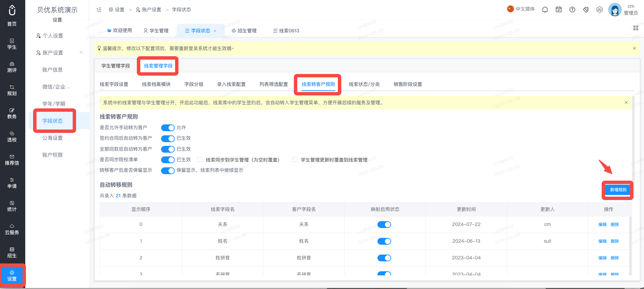Open the 中文简体 language selector
The height and width of the screenshot is (289, 644).
(x=521, y=9)
